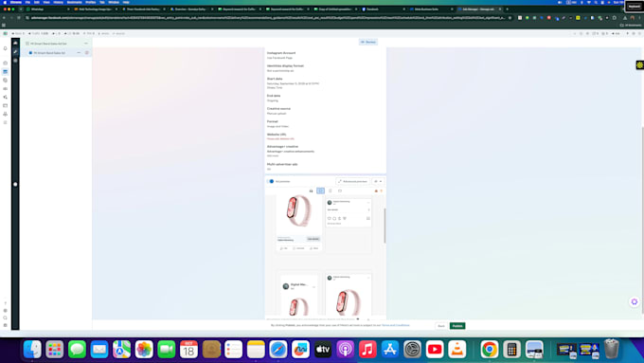Select the Mi Smart Band Sales Ad row
This screenshot has width=644, height=363.
[56, 53]
